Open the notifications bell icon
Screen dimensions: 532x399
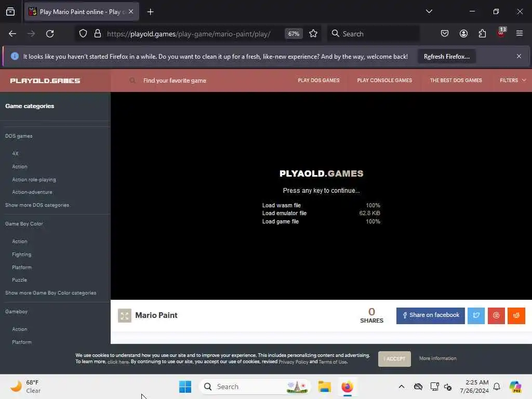pos(497,387)
